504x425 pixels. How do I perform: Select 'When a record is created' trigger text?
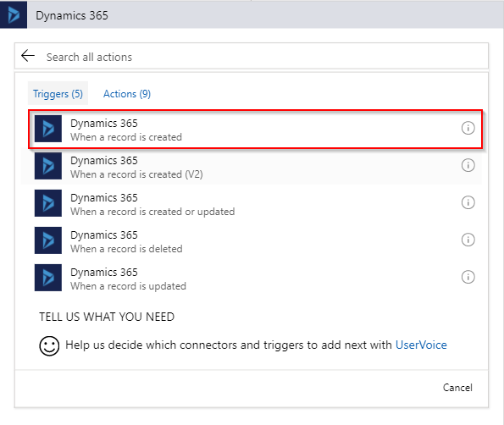[x=126, y=137]
